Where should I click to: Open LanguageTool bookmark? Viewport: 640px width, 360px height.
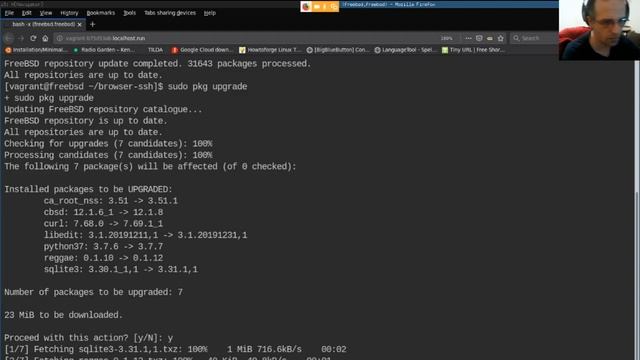[404, 50]
